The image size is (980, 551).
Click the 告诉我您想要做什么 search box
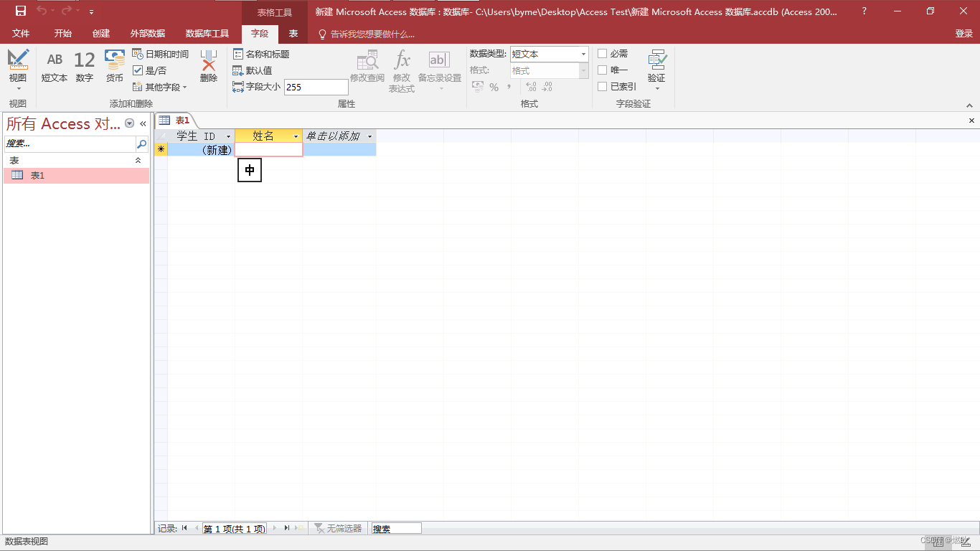click(x=367, y=34)
